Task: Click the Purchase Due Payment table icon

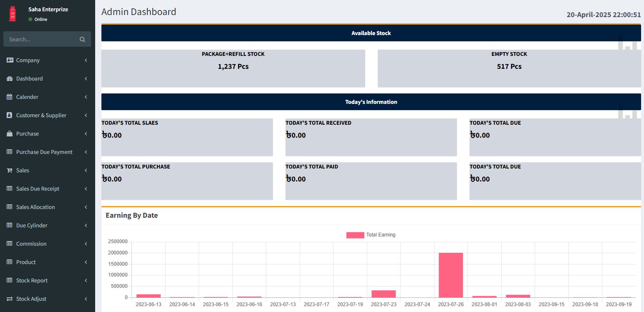Action: click(x=10, y=152)
